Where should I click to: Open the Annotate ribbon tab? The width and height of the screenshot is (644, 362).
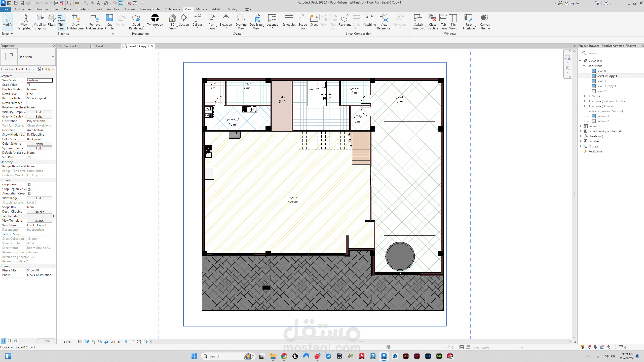click(113, 9)
